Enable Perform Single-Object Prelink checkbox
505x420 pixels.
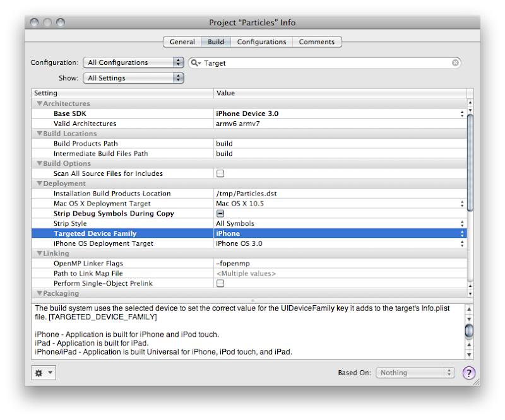pos(220,284)
